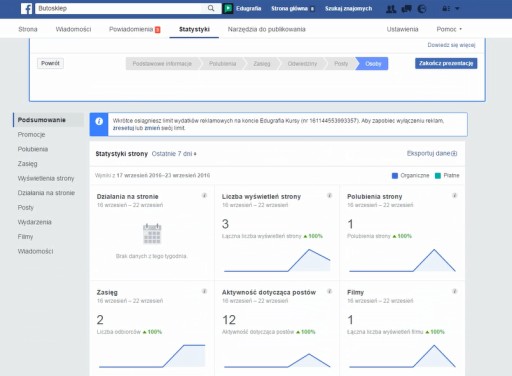Screen dimensions: 512x376
Task: Click the Eksportuj dane export icon
Action: 454,153
